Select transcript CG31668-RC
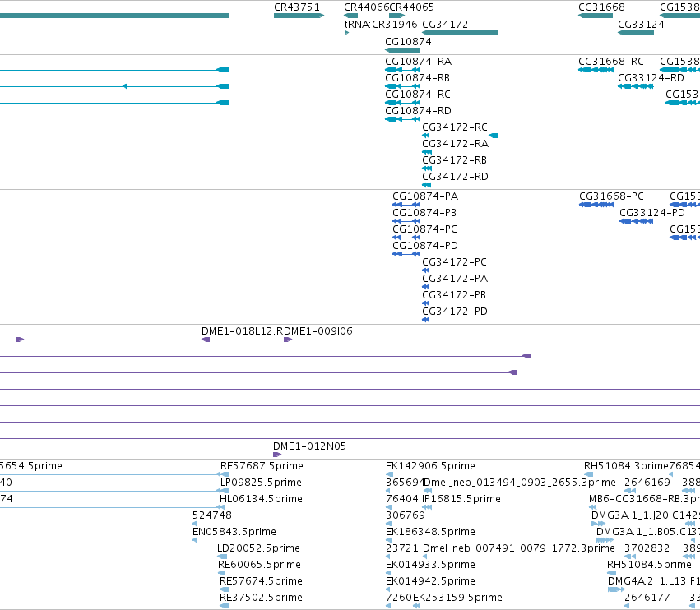Image resolution: width=700 pixels, height=610 pixels. pos(596,70)
